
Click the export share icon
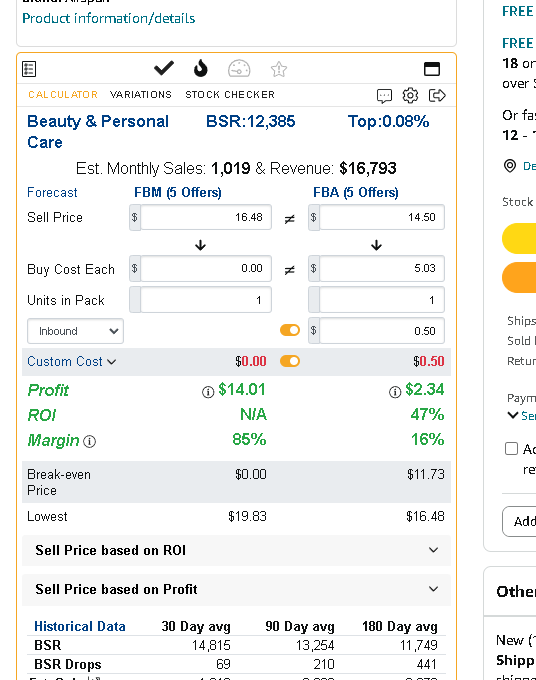click(437, 95)
